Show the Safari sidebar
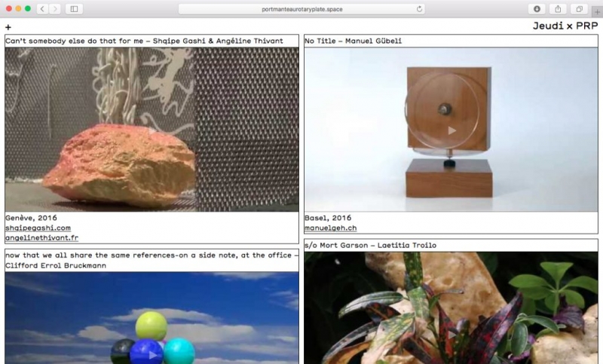This screenshot has width=603, height=364. (74, 9)
